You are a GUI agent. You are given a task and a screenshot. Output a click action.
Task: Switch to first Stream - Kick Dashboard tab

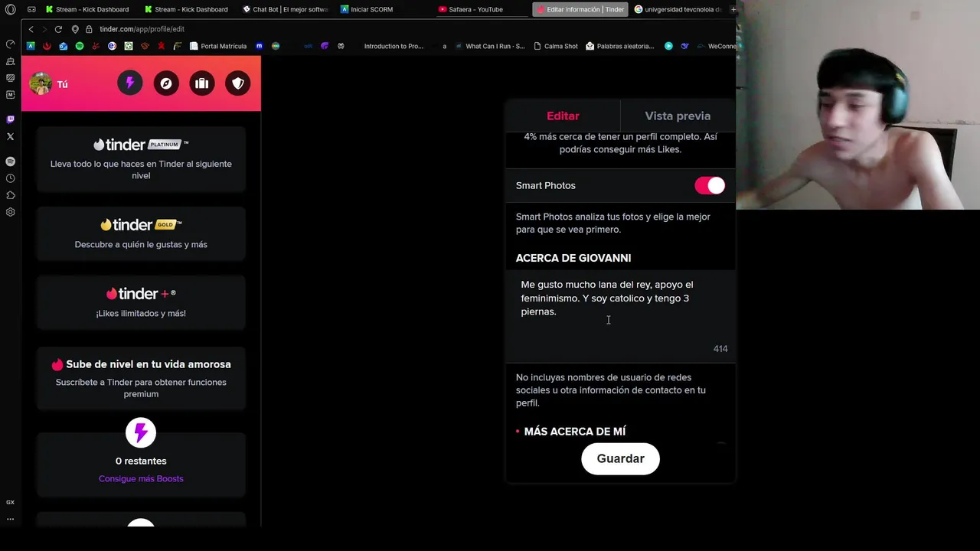[x=87, y=9]
